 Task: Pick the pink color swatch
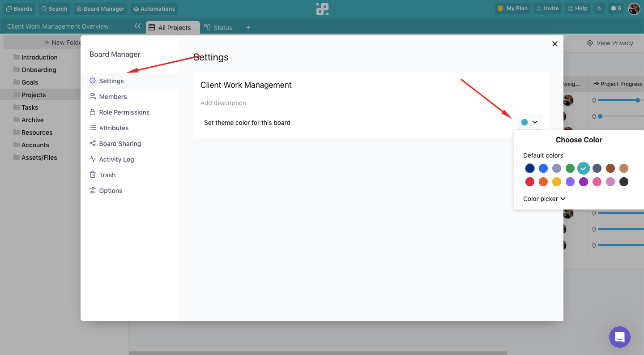[597, 182]
